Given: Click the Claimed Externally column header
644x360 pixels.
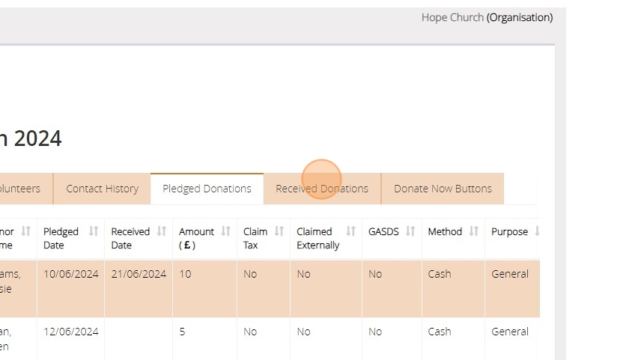Looking at the screenshot, I should pyautogui.click(x=318, y=238).
